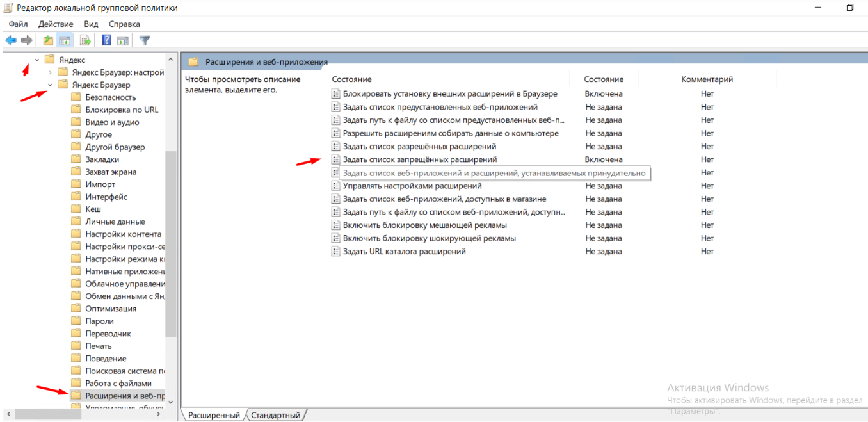Select policy 'Задать список запрещённых расширений'
The height and width of the screenshot is (422, 868).
pyautogui.click(x=420, y=159)
